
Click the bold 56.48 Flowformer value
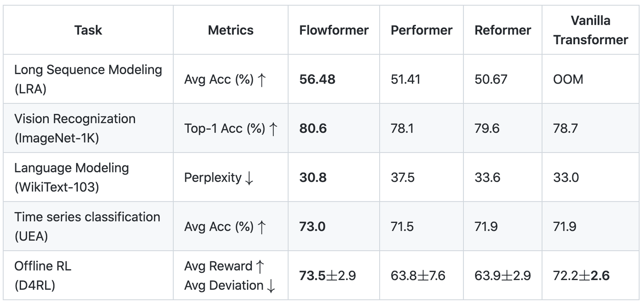coord(317,79)
